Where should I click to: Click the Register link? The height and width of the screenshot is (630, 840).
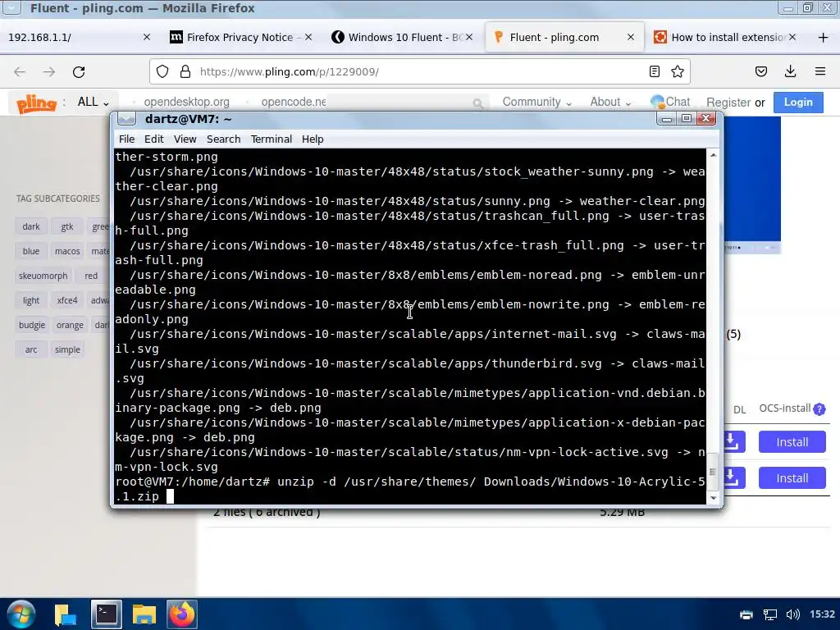click(728, 103)
